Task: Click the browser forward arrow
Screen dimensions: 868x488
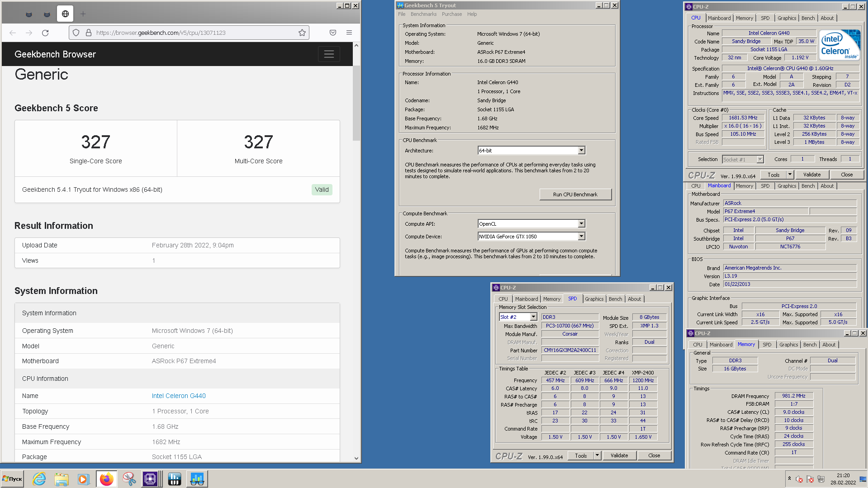Action: click(x=29, y=33)
